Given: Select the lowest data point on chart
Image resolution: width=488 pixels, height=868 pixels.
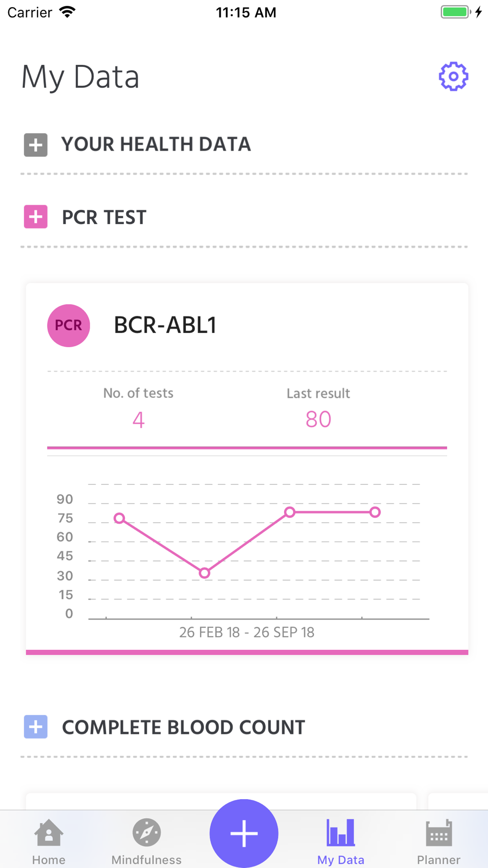Looking at the screenshot, I should [x=204, y=573].
